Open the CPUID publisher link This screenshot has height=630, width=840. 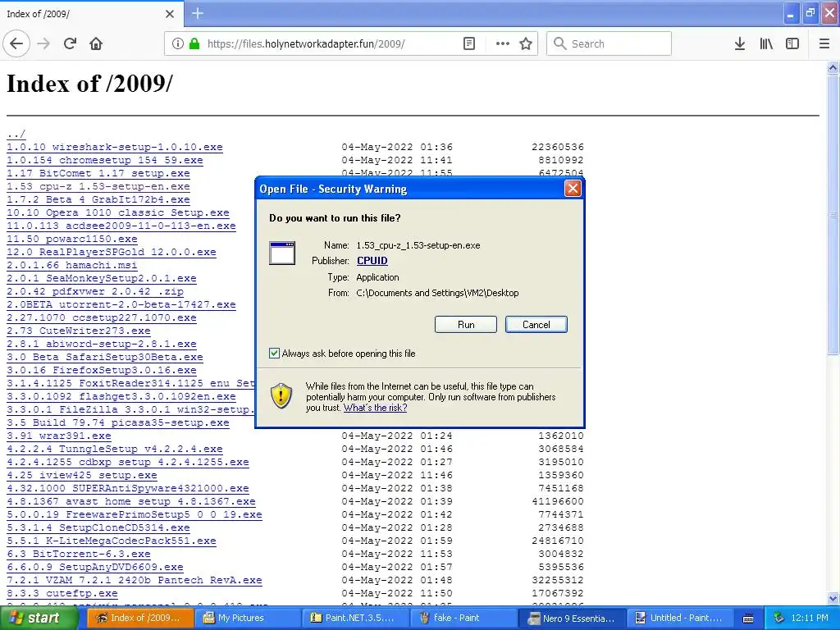372,260
